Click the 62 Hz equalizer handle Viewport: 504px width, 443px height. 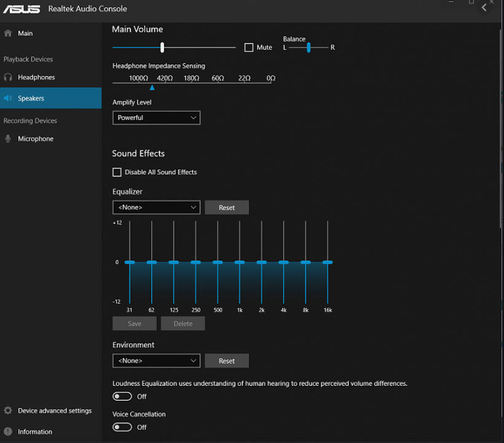(152, 262)
